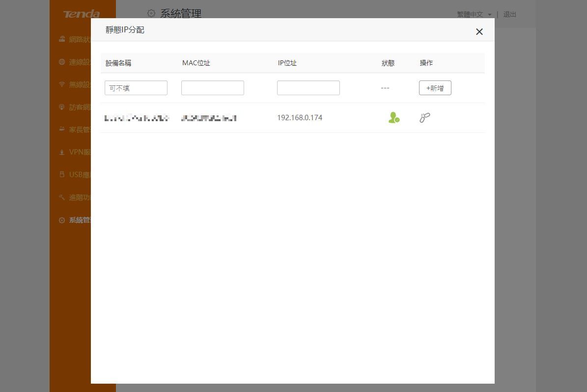Open the USB應用 sidebar item
Screen dimensions: 587x392
75,175
